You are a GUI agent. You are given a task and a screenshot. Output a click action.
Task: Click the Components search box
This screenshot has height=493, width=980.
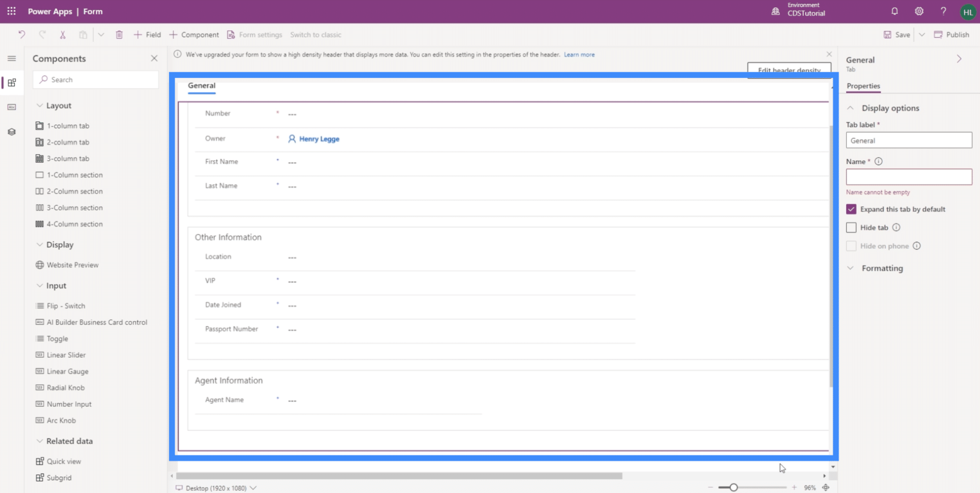tap(96, 79)
